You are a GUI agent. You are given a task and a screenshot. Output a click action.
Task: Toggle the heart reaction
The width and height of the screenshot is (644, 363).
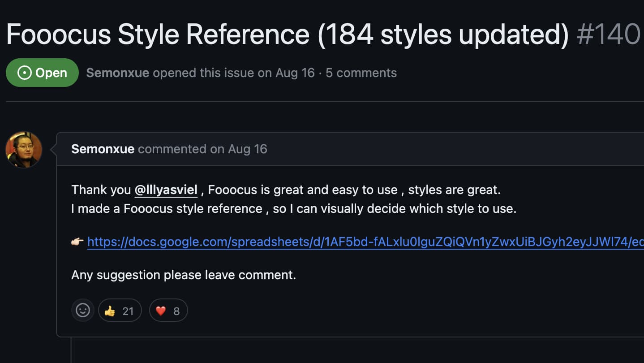pos(168,310)
